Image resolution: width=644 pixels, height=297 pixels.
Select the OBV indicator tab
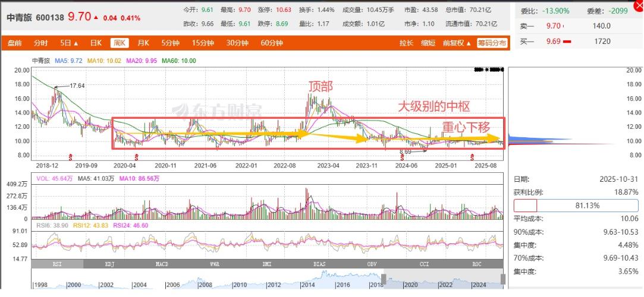coord(372,264)
